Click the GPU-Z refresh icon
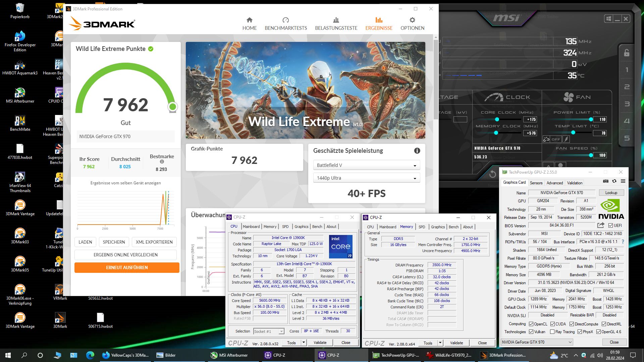Image resolution: width=644 pixels, height=362 pixels. pyautogui.click(x=614, y=181)
